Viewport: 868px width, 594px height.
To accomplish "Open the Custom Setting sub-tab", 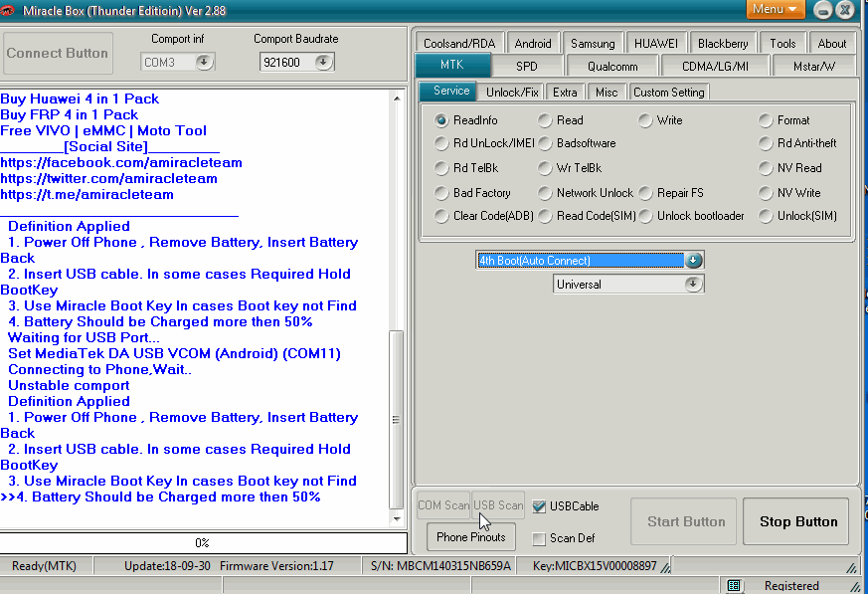I will click(x=669, y=92).
